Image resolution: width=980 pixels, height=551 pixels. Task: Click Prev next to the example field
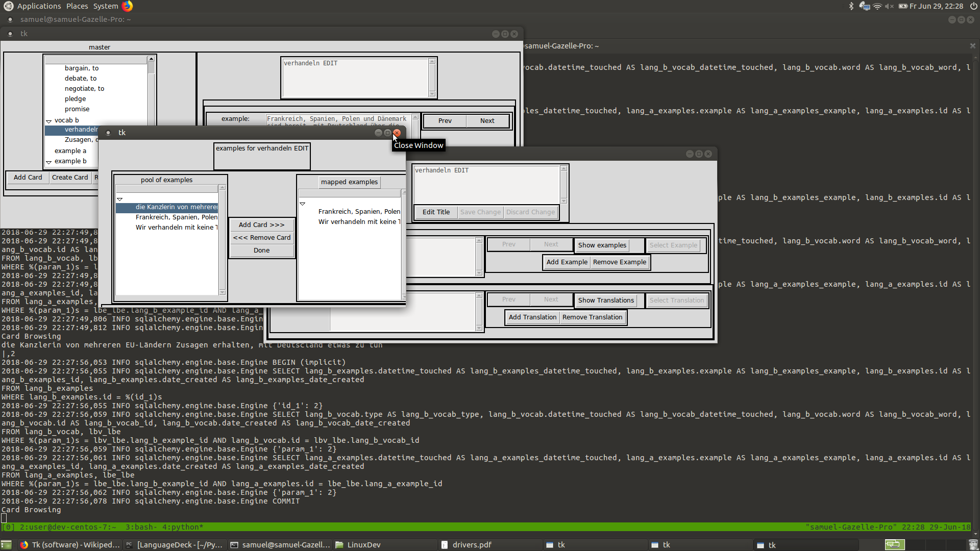pyautogui.click(x=445, y=121)
